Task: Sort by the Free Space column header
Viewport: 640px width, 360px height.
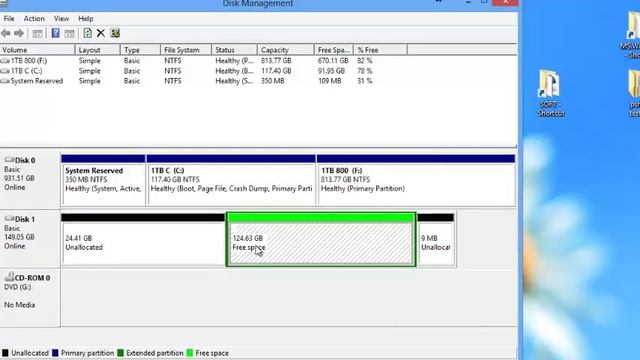Action: [334, 50]
